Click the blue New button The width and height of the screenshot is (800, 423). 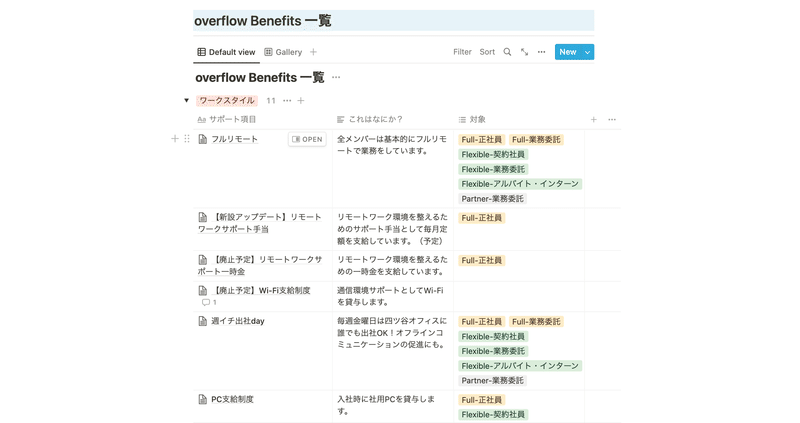568,52
